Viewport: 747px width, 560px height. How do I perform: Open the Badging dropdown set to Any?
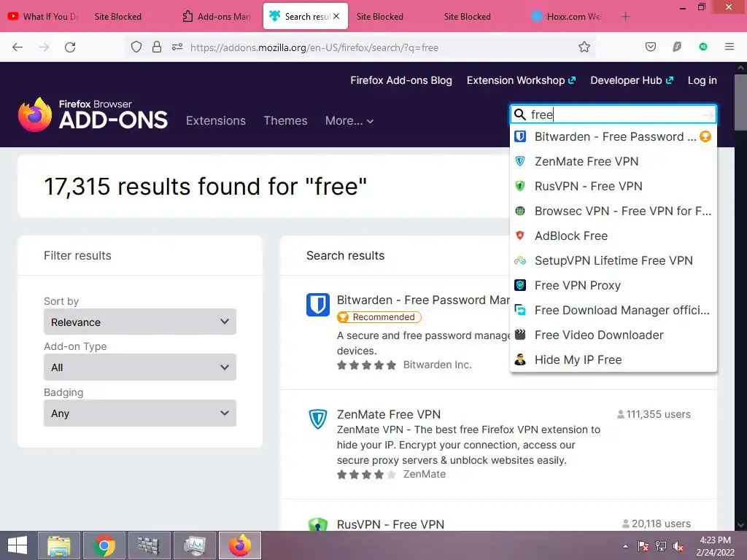140,413
